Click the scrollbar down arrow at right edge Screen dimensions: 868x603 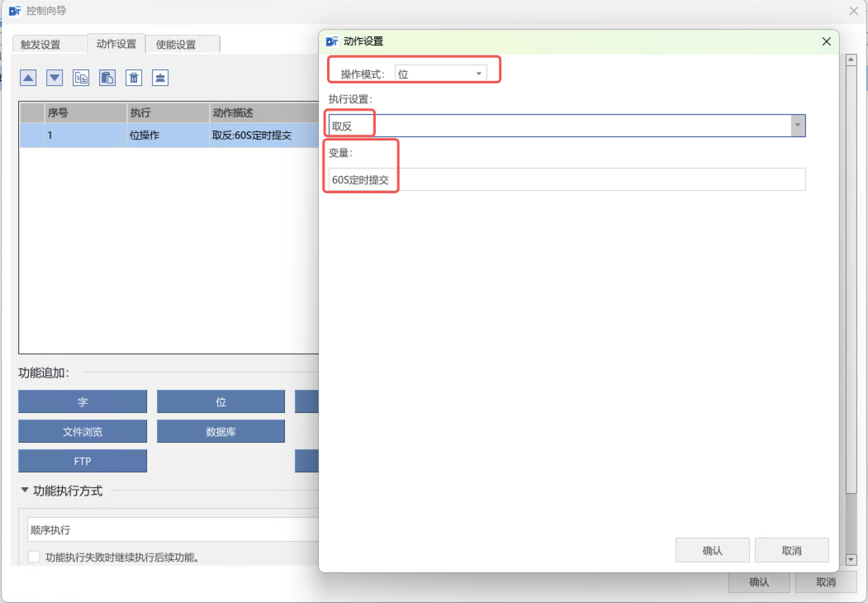[852, 559]
